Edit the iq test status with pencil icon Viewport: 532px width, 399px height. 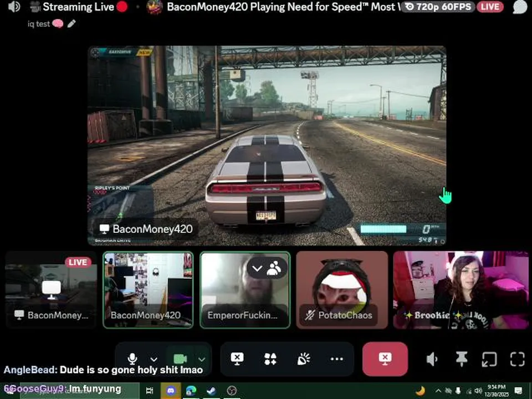[71, 24]
